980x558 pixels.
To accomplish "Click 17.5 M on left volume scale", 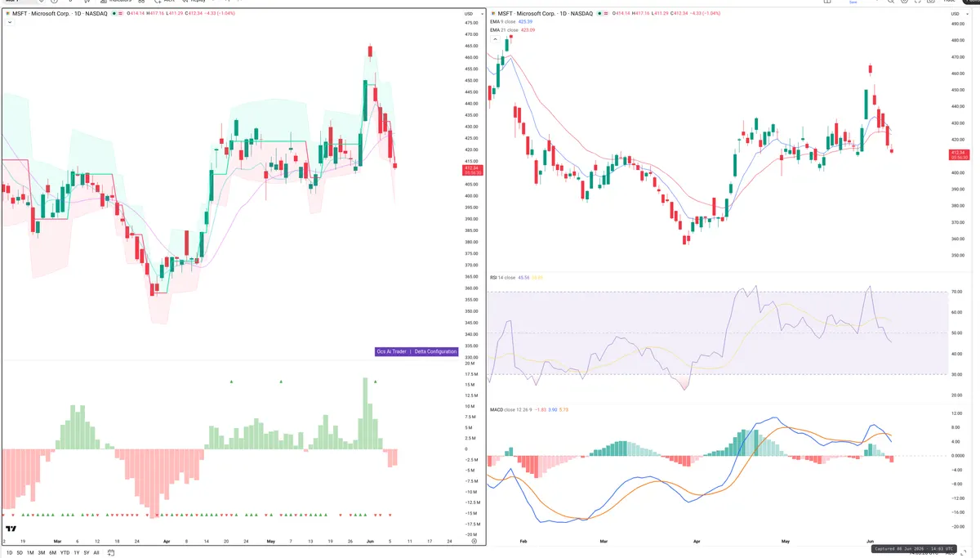I will tap(471, 374).
